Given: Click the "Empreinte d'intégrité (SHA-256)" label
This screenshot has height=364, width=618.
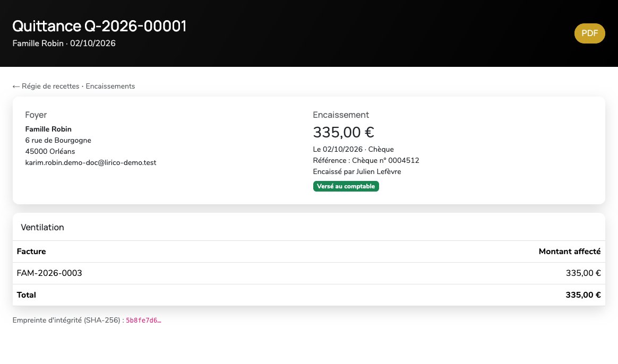Looking at the screenshot, I should coord(68,320).
